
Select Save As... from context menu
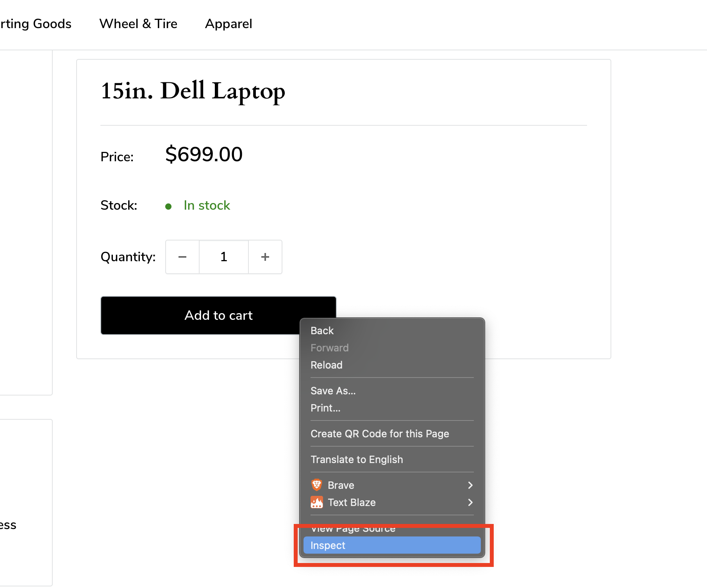(392, 391)
